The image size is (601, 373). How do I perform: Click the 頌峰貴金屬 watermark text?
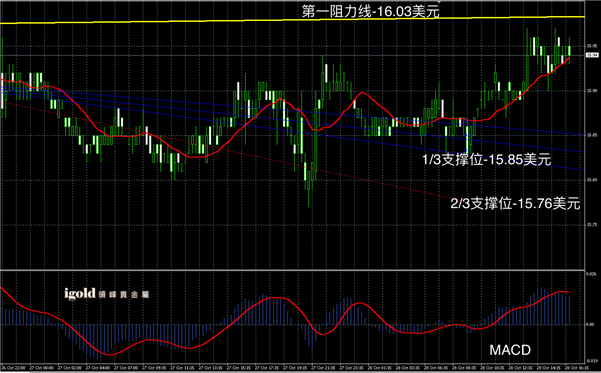[x=124, y=295]
